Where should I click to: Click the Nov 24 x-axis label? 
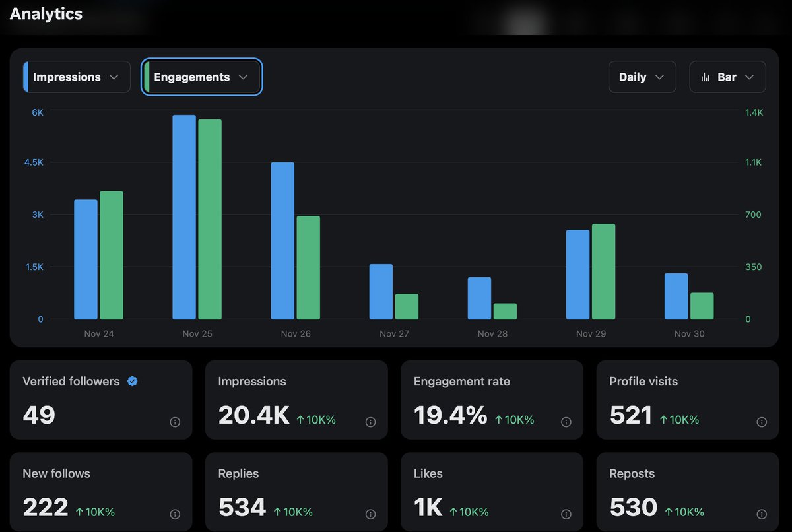tap(99, 334)
